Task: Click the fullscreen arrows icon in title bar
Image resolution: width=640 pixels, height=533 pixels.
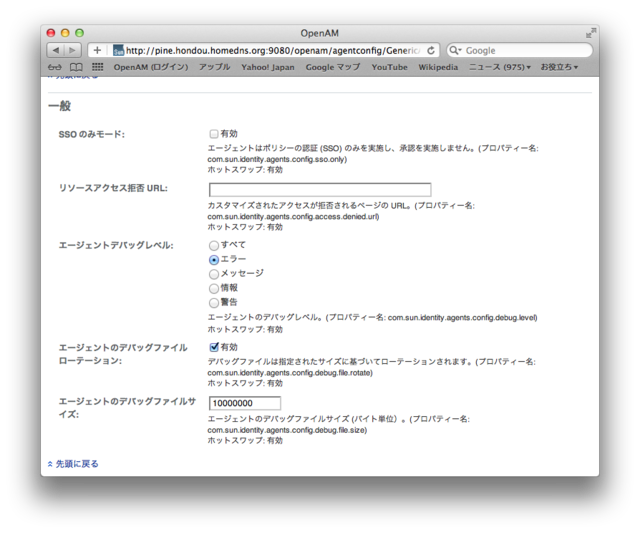Action: pos(590,33)
